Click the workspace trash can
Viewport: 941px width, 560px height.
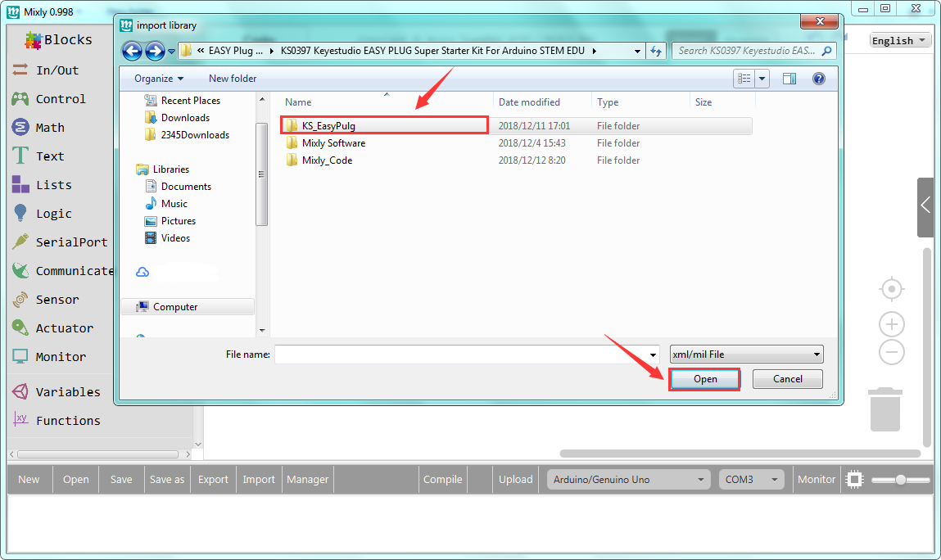pos(885,409)
